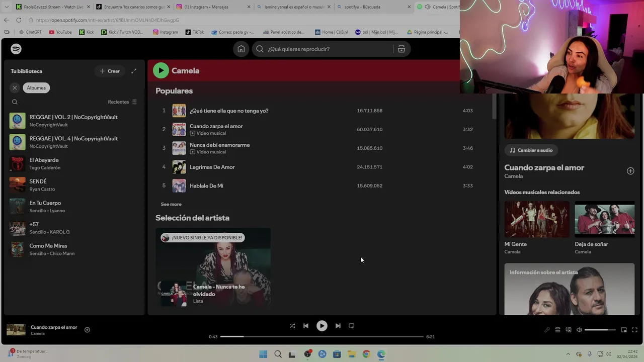This screenshot has width=644, height=362.
Task: Open the Browse icon in search bar
Action: click(401, 49)
